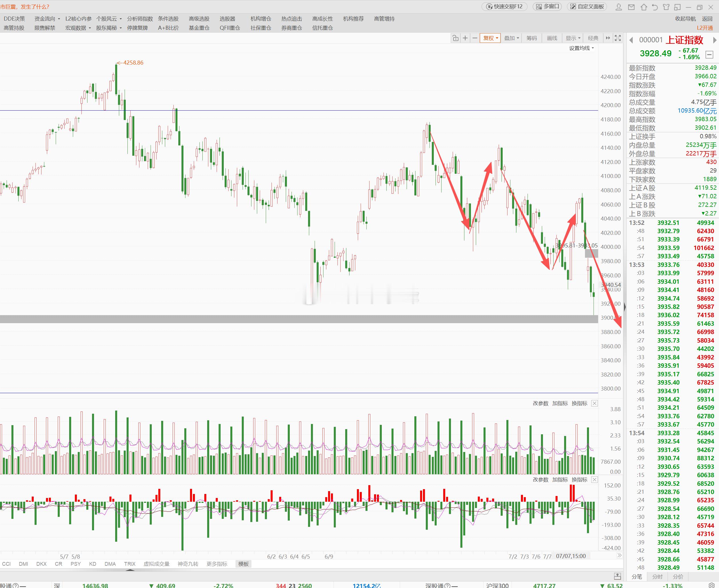Image resolution: width=719 pixels, height=588 pixels.
Task: Open the 叠加 overlay dropdown
Action: point(511,38)
